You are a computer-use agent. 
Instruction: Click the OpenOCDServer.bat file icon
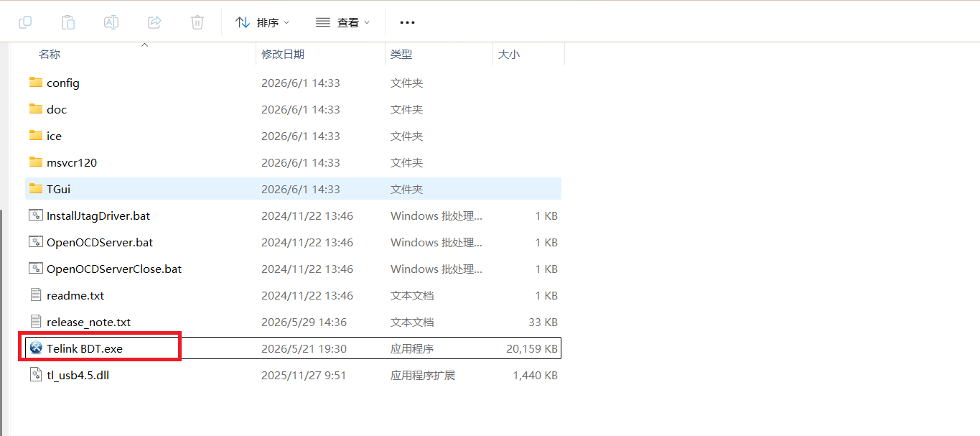coord(36,242)
